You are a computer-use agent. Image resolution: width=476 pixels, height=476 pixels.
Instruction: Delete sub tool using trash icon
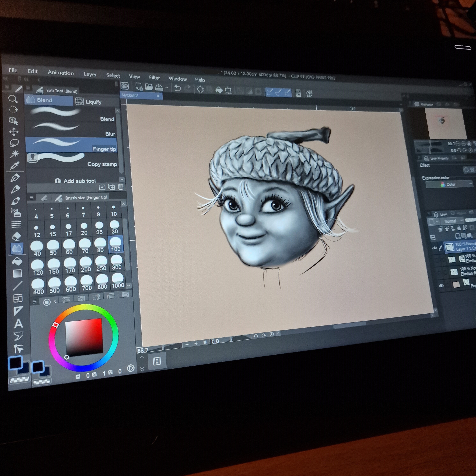click(121, 187)
